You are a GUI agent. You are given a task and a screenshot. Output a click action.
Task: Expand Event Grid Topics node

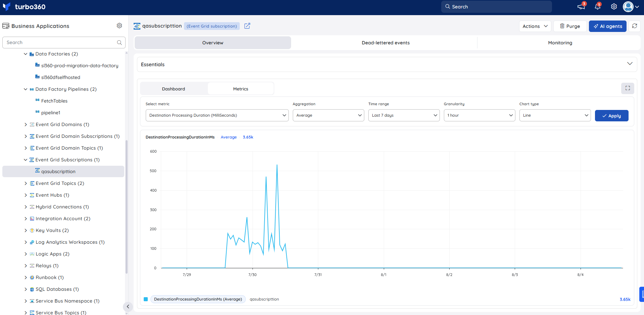26,183
